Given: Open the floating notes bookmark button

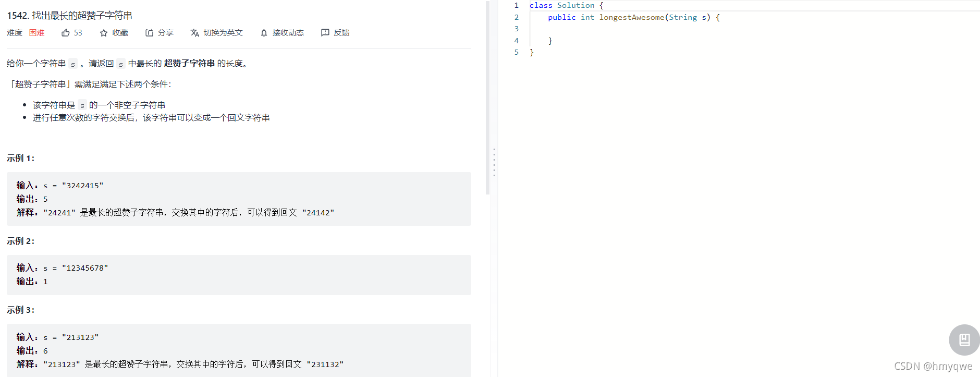Looking at the screenshot, I should [964, 340].
